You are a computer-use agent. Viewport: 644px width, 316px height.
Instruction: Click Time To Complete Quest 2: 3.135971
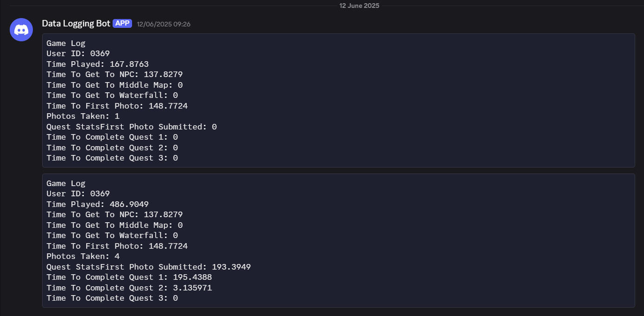tap(129, 288)
